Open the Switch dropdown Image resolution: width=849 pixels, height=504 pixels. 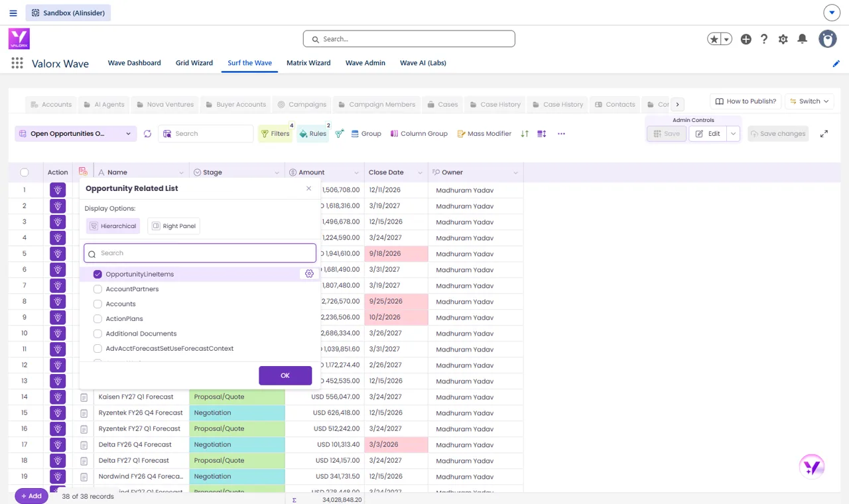809,101
